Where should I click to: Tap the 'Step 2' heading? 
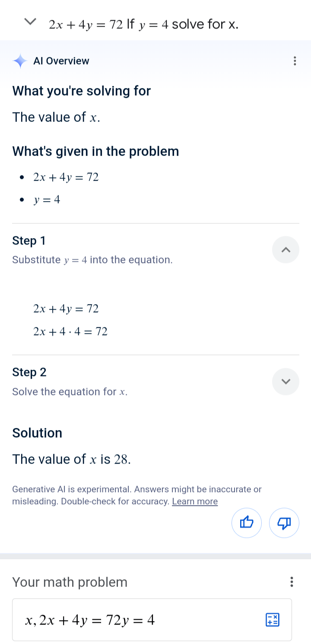click(29, 372)
